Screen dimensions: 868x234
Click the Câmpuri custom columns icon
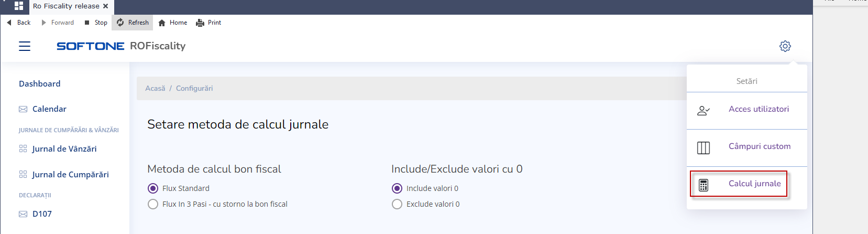(x=704, y=147)
